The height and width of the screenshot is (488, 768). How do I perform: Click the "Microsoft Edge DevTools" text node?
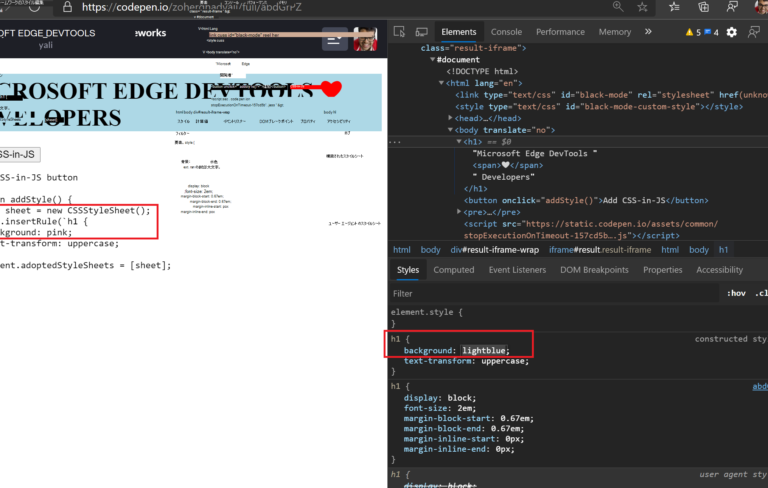[x=534, y=153]
